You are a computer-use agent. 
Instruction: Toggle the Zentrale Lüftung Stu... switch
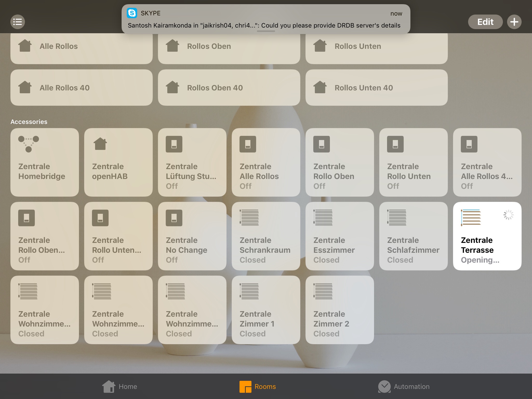click(x=192, y=162)
